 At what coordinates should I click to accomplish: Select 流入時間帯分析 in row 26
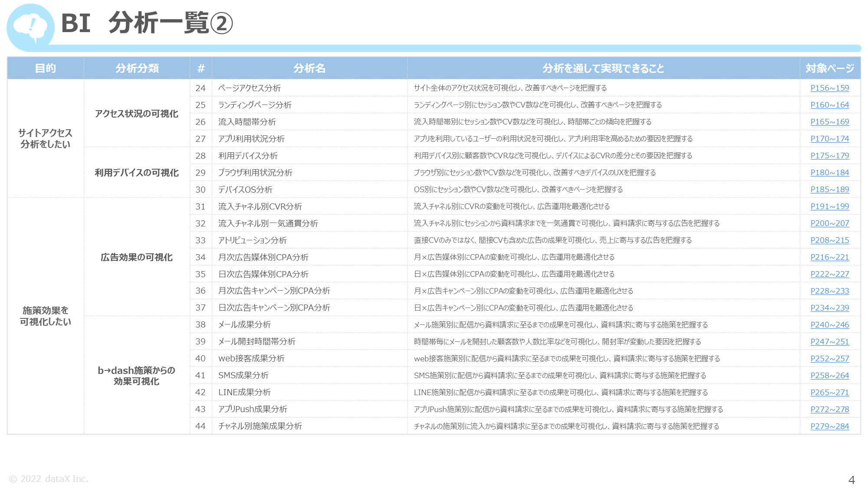tap(247, 122)
